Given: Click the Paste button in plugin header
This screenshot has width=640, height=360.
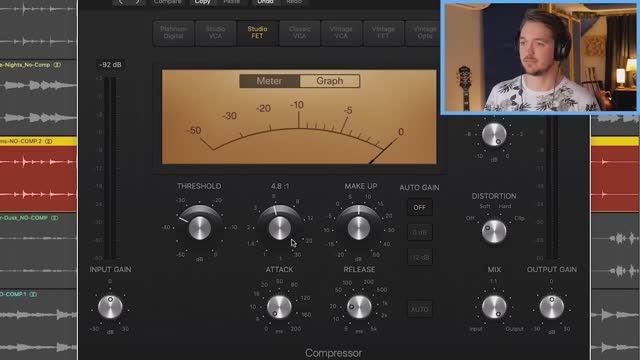Looking at the screenshot, I should coord(231,2).
